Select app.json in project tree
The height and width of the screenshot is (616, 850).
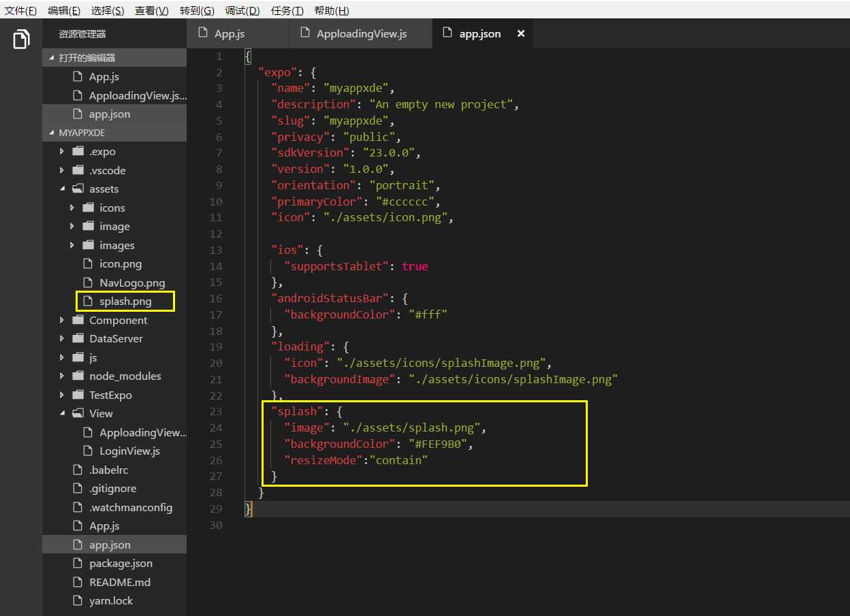[114, 545]
